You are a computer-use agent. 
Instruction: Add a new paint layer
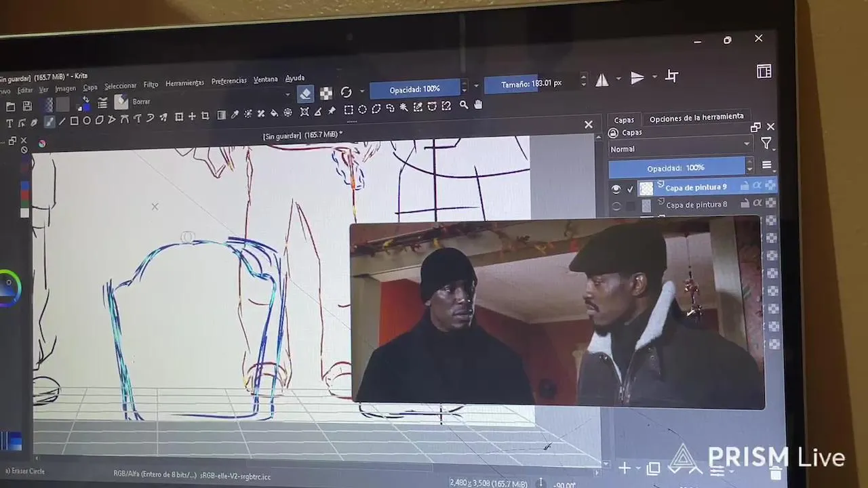[x=625, y=468]
